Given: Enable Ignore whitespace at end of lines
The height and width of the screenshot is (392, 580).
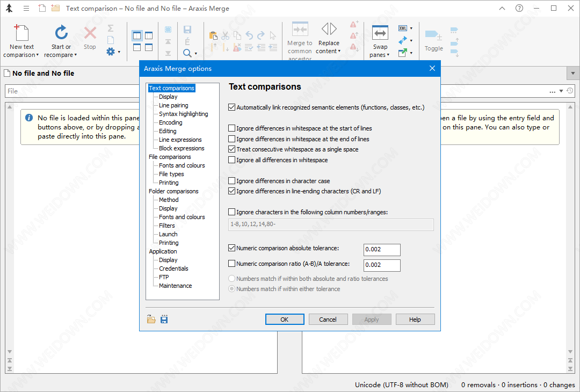Looking at the screenshot, I should (x=231, y=139).
